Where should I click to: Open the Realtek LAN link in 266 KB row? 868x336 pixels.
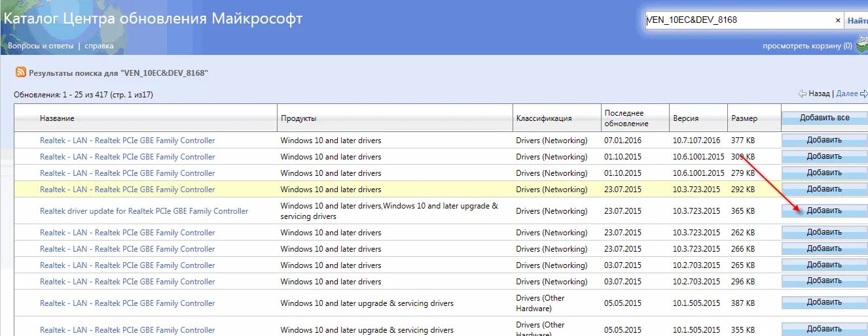[x=127, y=249]
